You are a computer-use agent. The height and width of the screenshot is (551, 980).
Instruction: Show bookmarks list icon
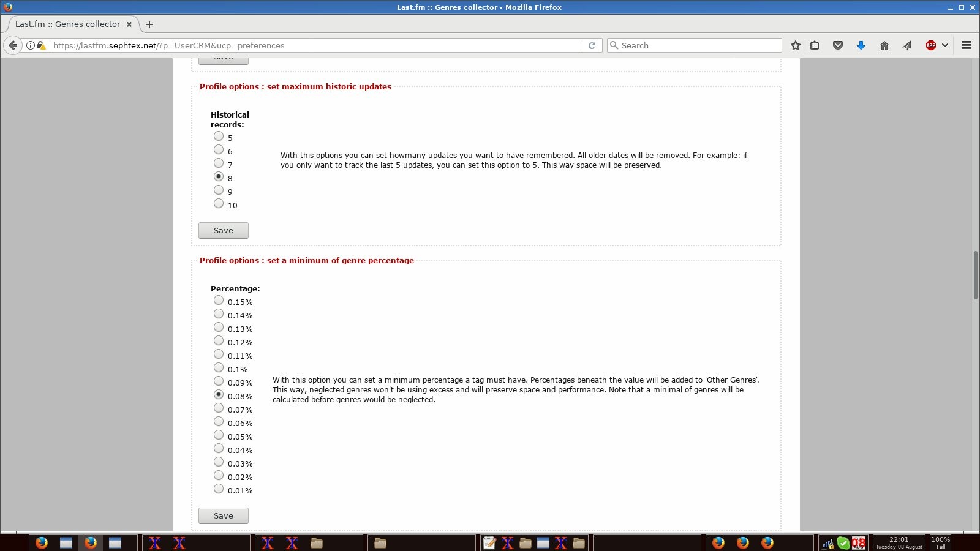click(815, 45)
